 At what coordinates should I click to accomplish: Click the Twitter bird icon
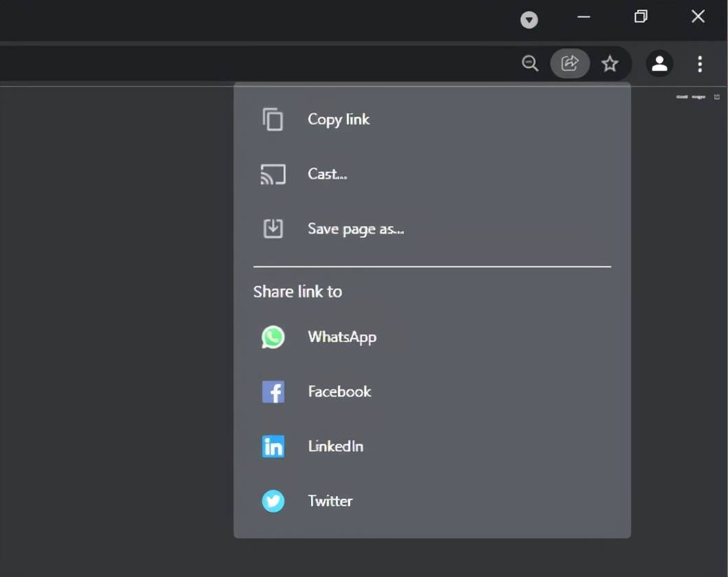(x=273, y=501)
